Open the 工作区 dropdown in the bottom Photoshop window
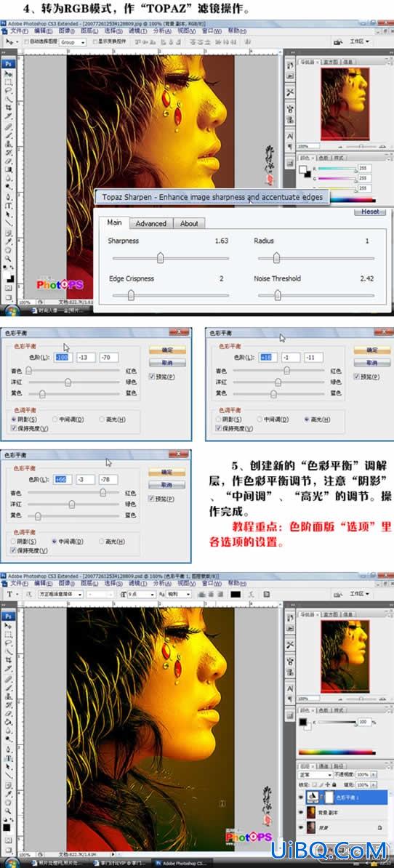 click(361, 594)
